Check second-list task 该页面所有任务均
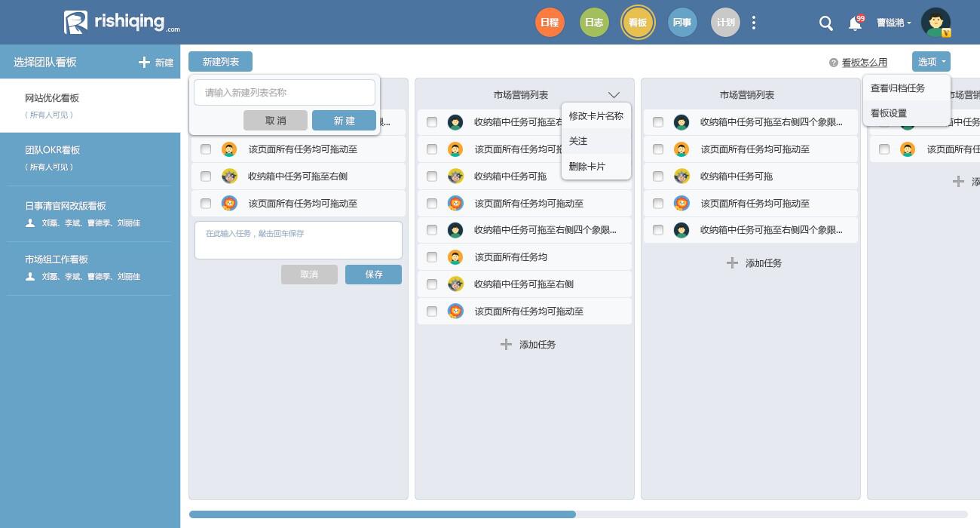 tap(432, 257)
